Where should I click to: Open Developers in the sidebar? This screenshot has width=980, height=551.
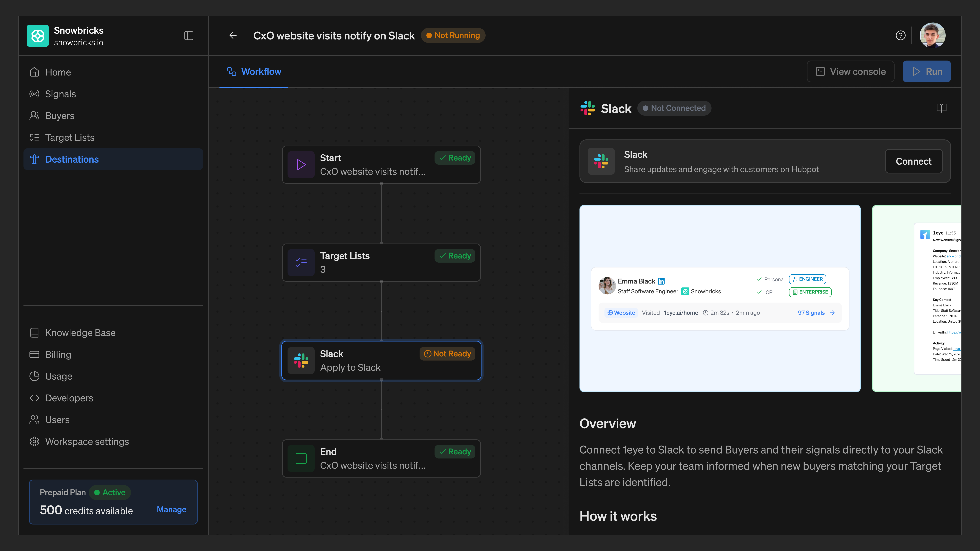pyautogui.click(x=113, y=398)
